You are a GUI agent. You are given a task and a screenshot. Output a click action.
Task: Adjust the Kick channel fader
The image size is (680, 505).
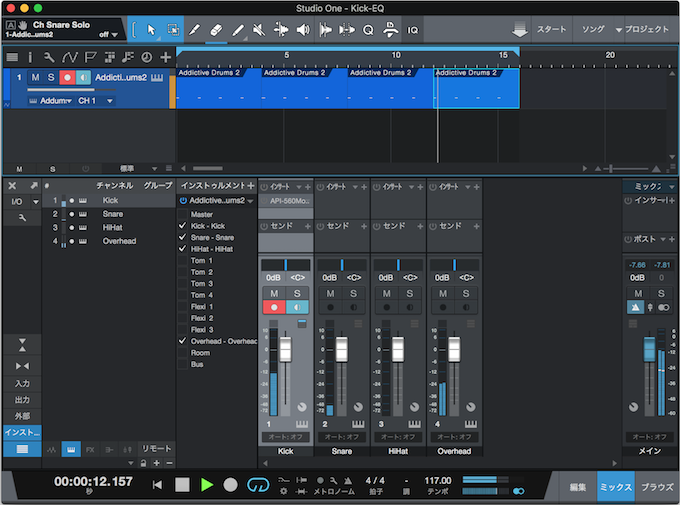(x=285, y=349)
